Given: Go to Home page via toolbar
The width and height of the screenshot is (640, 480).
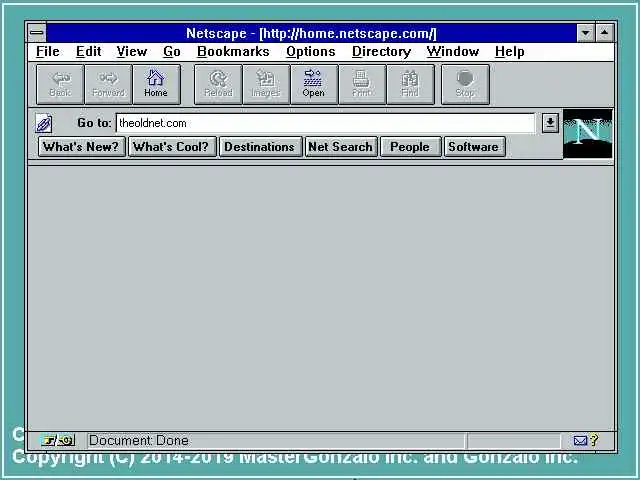Looking at the screenshot, I should 156,84.
